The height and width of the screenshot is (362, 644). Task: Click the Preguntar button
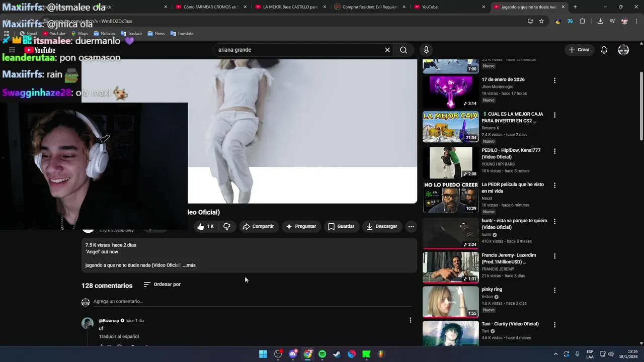[x=301, y=226]
